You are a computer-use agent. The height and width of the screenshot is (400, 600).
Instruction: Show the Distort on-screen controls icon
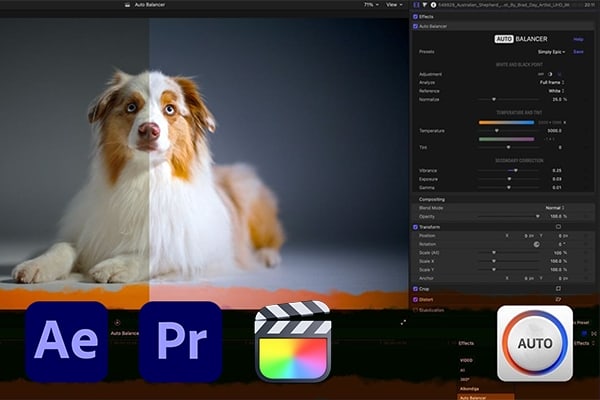click(558, 299)
